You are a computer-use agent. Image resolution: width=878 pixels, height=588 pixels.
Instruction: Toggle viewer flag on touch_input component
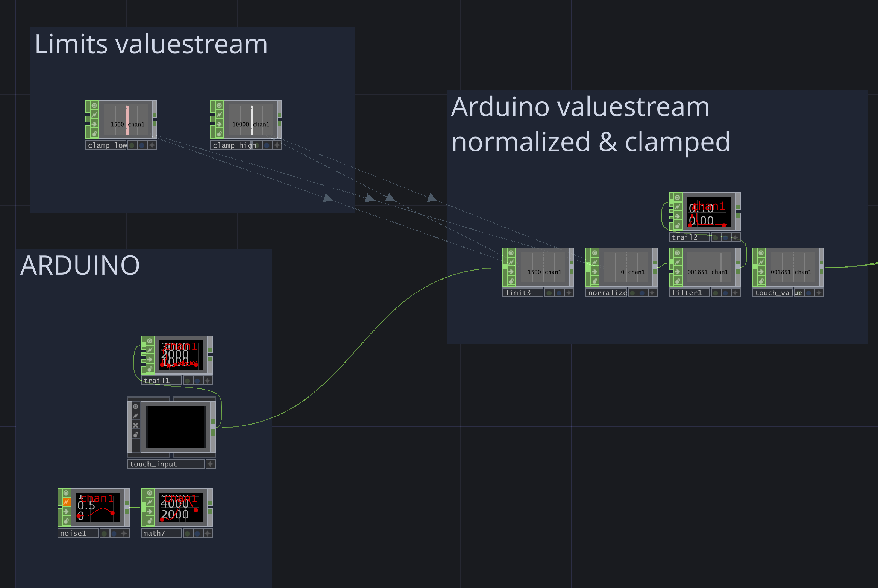(x=136, y=407)
